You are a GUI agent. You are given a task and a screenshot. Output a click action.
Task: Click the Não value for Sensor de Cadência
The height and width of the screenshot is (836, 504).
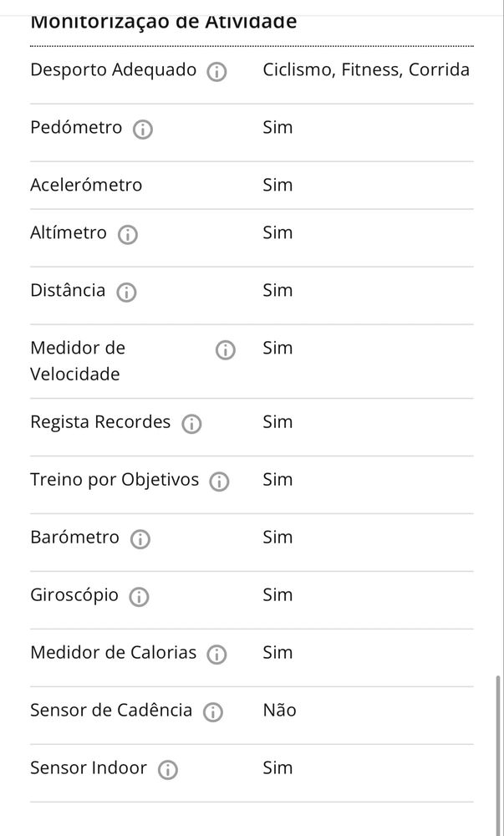click(279, 710)
